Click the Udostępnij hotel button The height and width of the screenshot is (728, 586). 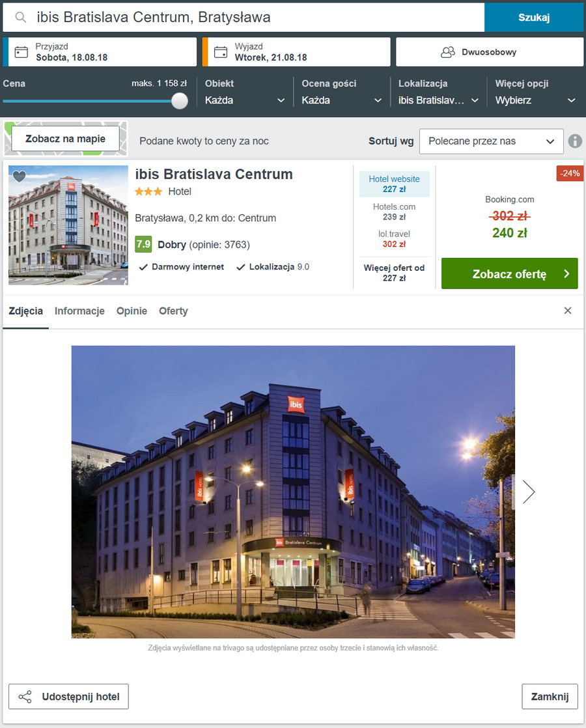click(x=69, y=697)
